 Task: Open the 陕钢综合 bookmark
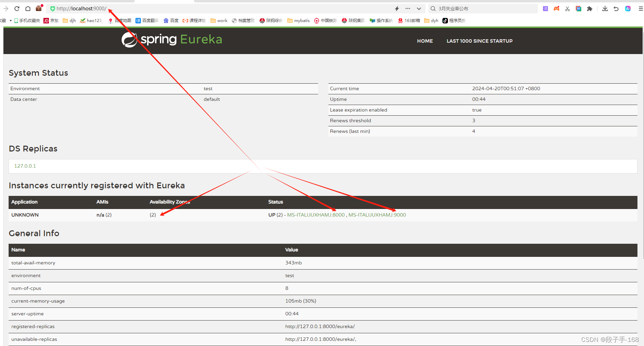click(271, 21)
